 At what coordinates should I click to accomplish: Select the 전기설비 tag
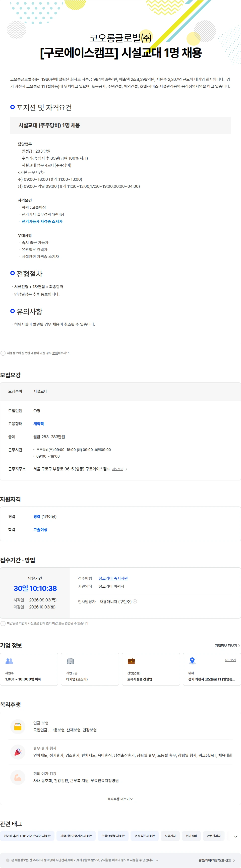click(x=191, y=836)
